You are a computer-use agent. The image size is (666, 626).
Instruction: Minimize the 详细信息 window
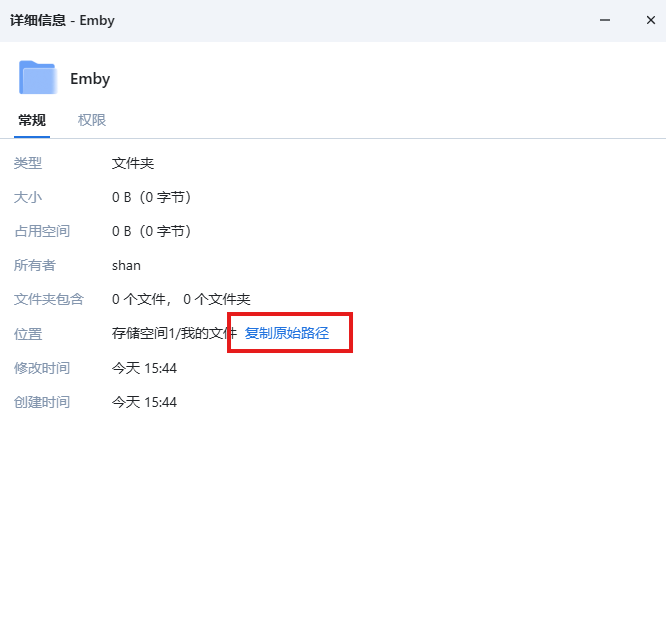(605, 20)
